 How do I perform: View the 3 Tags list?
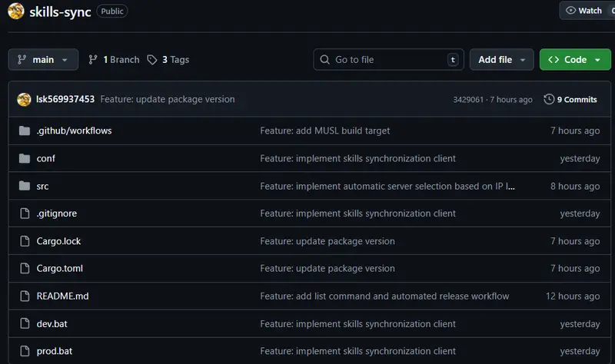click(168, 60)
